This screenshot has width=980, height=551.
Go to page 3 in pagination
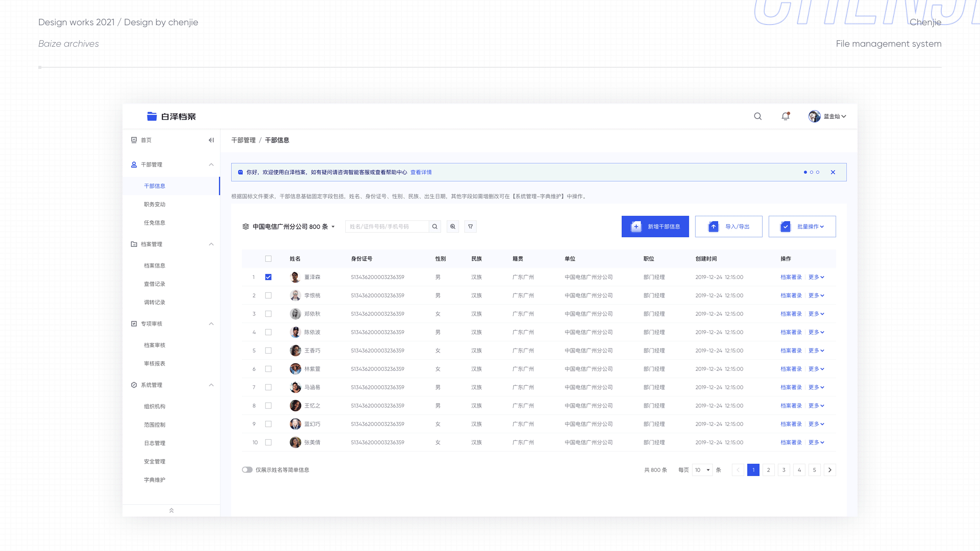click(x=784, y=469)
